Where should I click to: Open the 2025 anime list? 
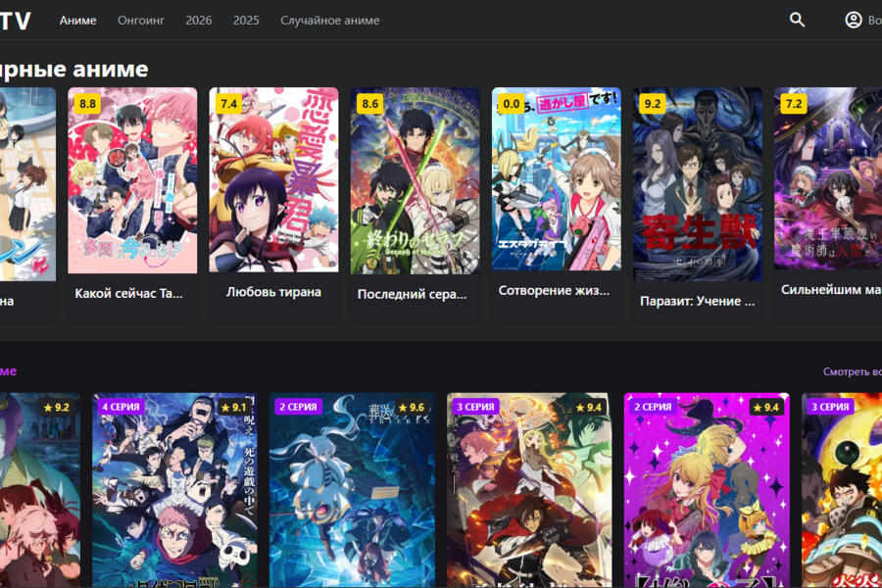click(x=246, y=20)
